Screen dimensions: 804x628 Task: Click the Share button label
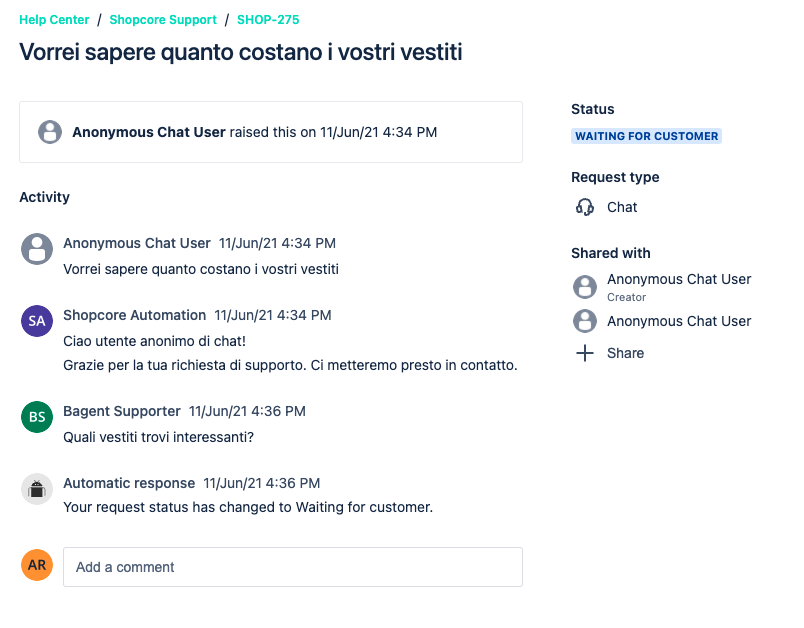[626, 353]
